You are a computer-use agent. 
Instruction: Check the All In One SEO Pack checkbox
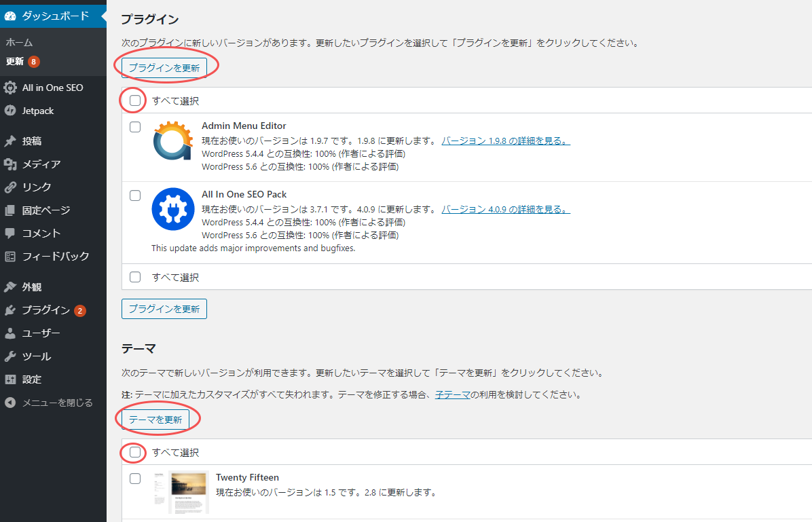[x=135, y=195]
